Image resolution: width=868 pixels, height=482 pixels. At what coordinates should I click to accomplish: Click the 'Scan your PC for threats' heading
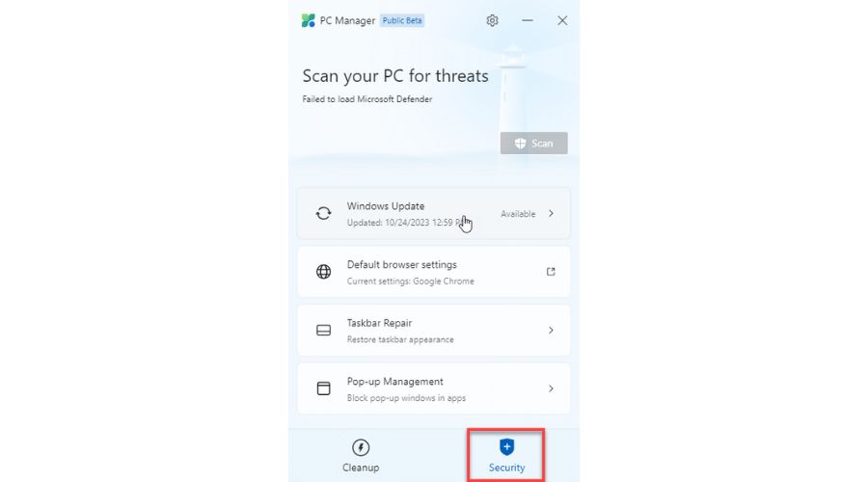pos(395,76)
